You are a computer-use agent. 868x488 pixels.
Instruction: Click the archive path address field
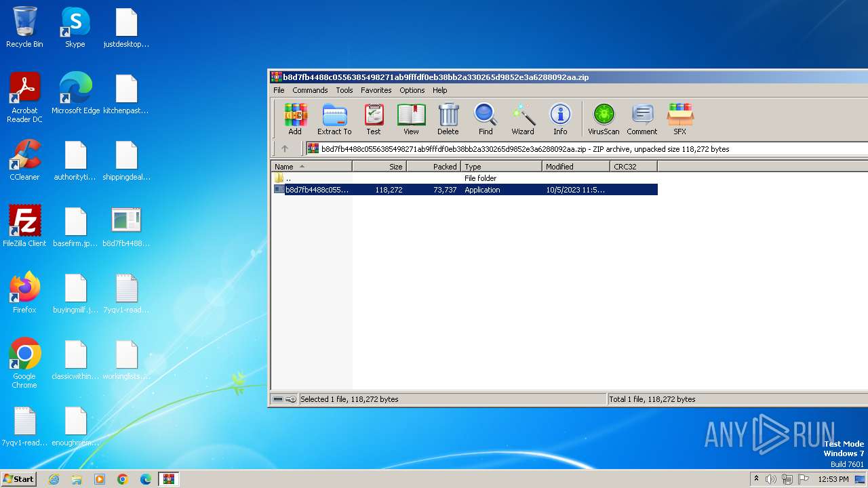coord(587,148)
